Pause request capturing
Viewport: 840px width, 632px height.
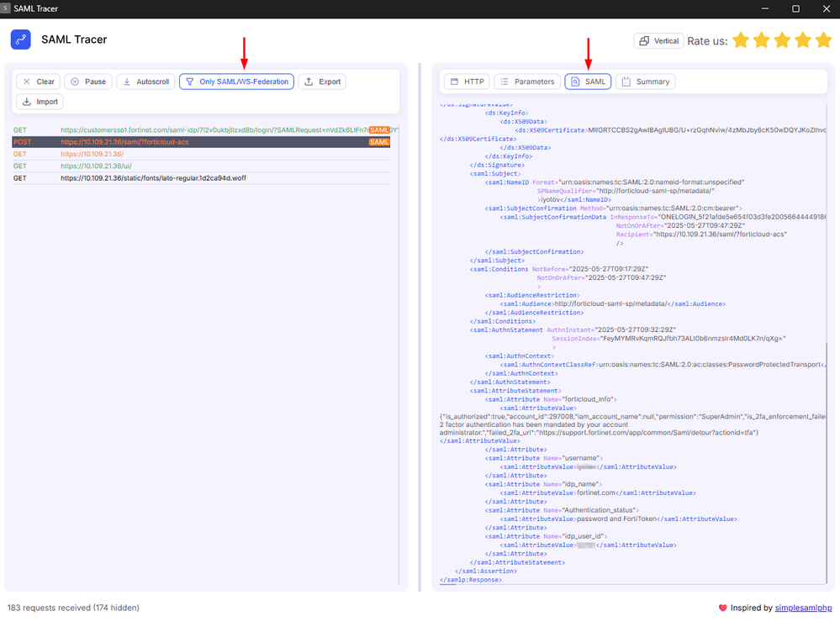(88, 82)
